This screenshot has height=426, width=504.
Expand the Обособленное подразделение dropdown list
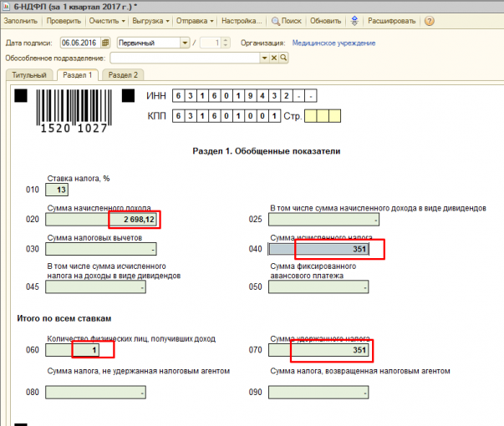pyautogui.click(x=264, y=58)
